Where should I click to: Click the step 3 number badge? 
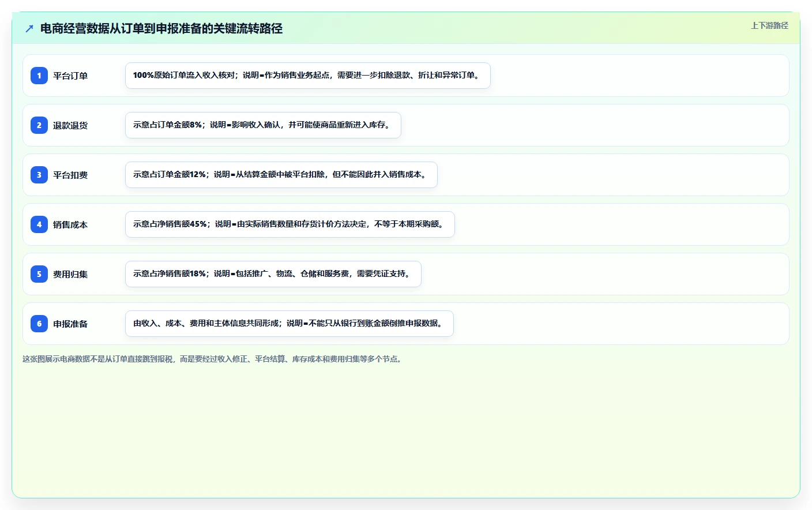coord(39,175)
